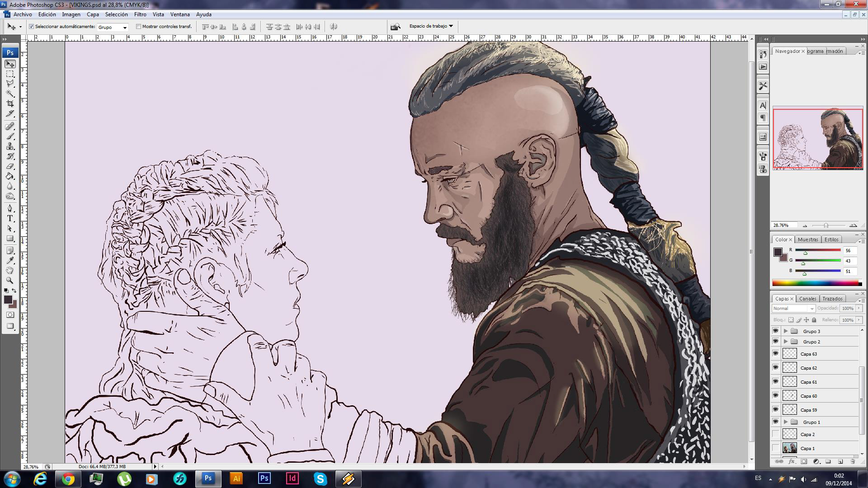Switch to the Canales tab
Image resolution: width=868 pixels, height=488 pixels.
click(x=807, y=299)
